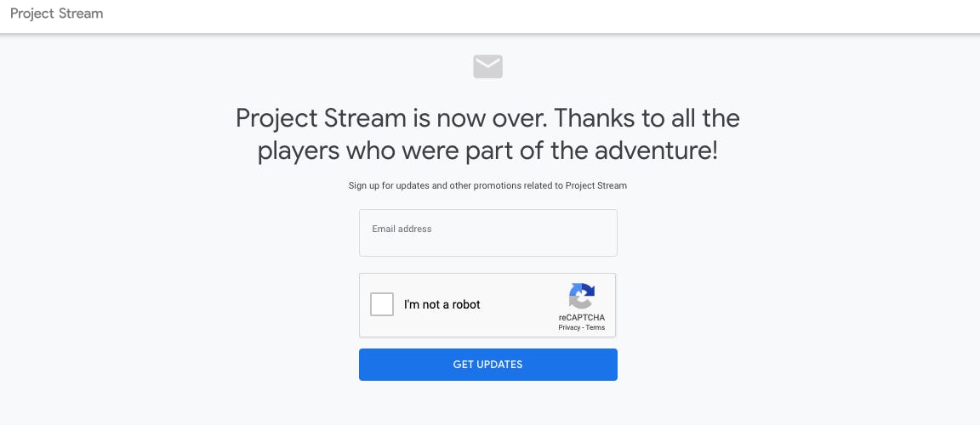Click empty area of the white header bar
The height and width of the screenshot is (425, 980).
click(510, 15)
